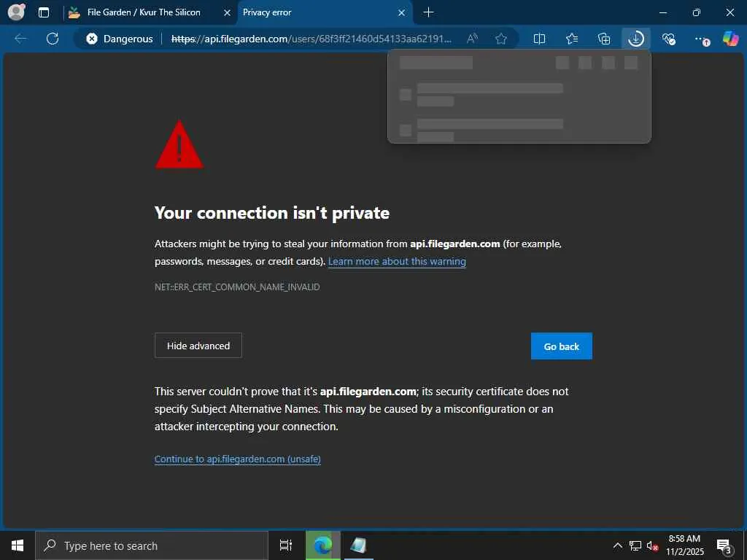The image size is (747, 560).
Task: Click the Your connection isn't private heading
Action: click(x=272, y=213)
